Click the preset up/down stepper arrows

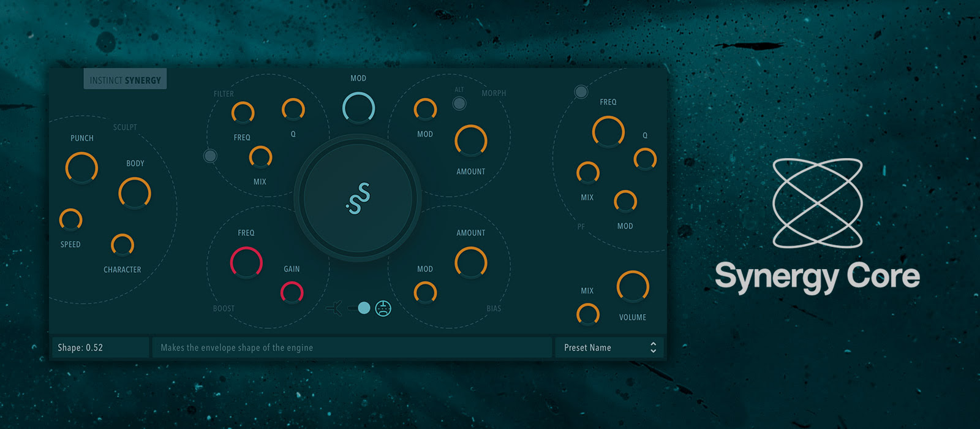[654, 347]
